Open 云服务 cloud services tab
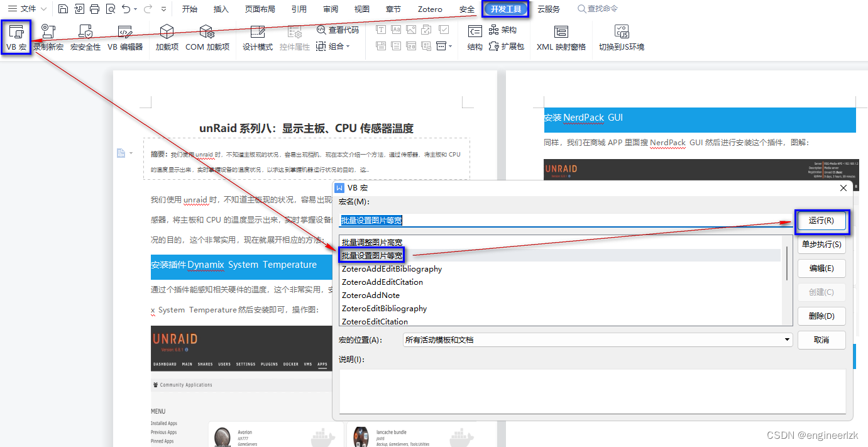The width and height of the screenshot is (868, 447). [x=549, y=9]
